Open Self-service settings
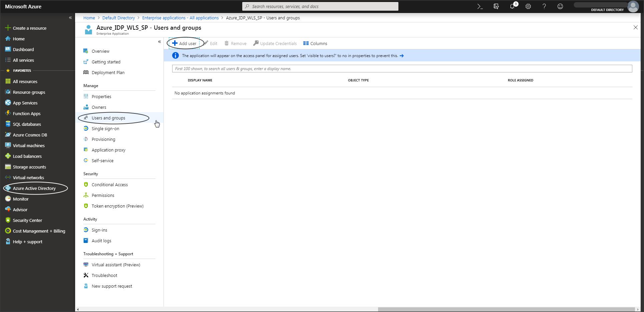The width and height of the screenshot is (644, 312). (102, 161)
